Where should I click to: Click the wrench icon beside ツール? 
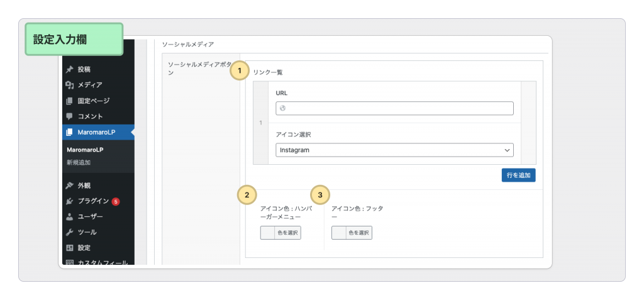click(x=70, y=233)
